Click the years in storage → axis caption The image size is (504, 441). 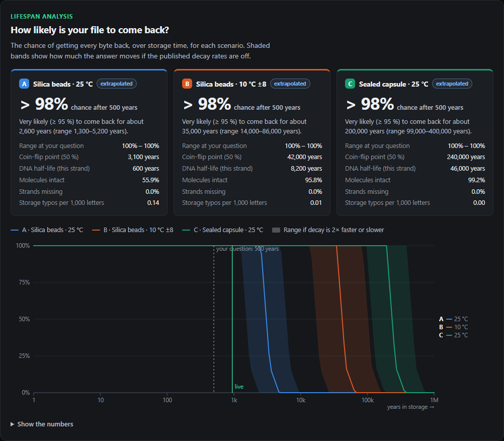(410, 407)
